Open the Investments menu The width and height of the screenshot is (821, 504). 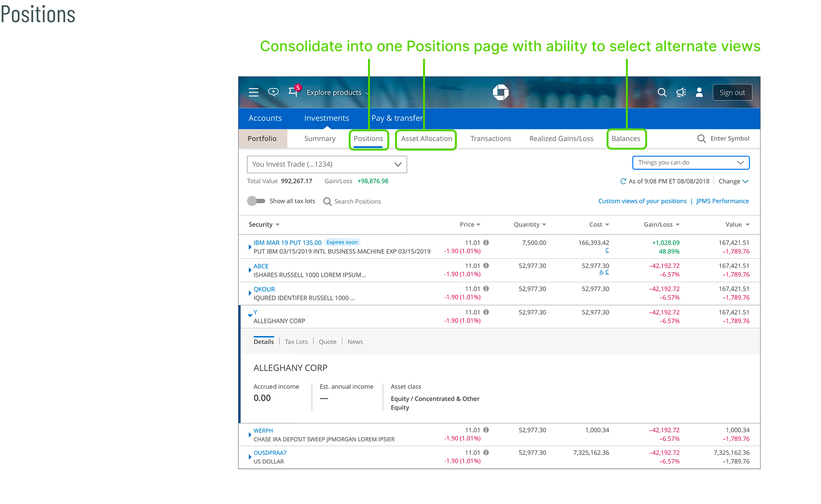(326, 118)
